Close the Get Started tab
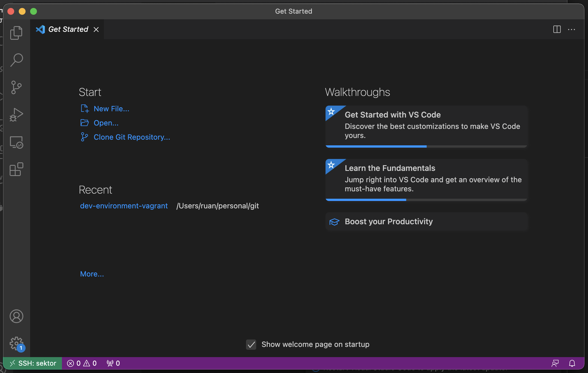Viewport: 588px width, 373px height. click(x=96, y=30)
